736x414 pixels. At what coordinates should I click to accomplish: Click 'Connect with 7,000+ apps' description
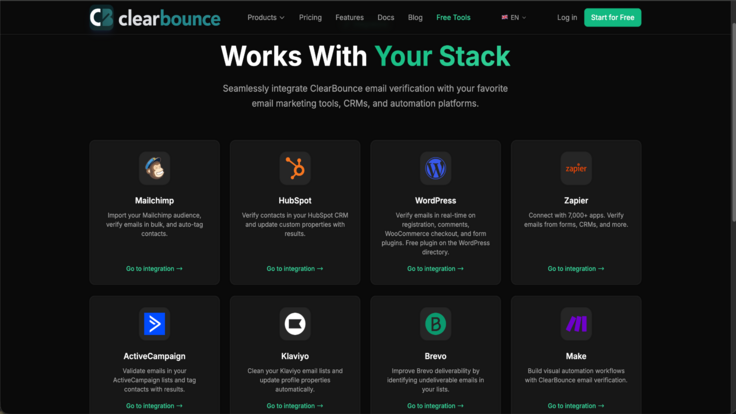(576, 220)
